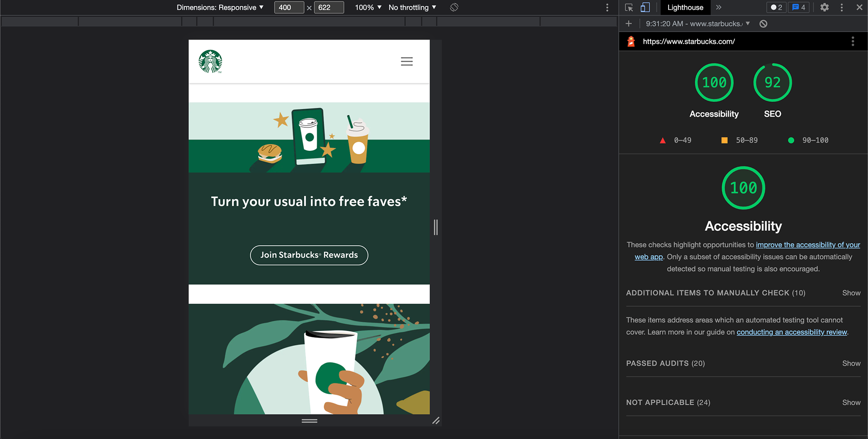Open 'improve the accessibility of your web app' link
This screenshot has width=868, height=439.
click(x=808, y=245)
